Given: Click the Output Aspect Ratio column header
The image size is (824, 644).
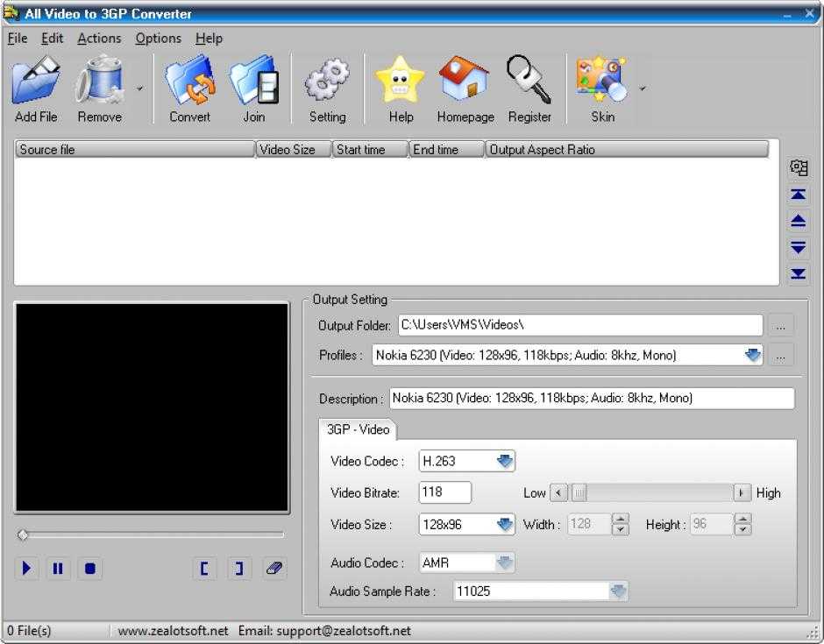Looking at the screenshot, I should 627,150.
